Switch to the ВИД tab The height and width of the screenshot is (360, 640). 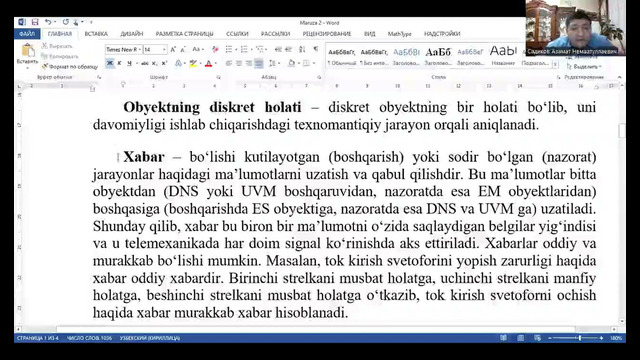(x=369, y=34)
